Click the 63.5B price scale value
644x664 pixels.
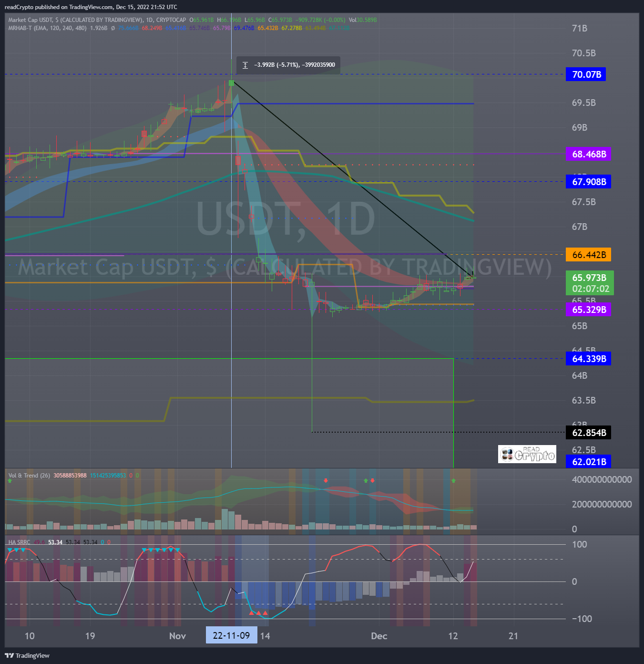click(x=583, y=400)
